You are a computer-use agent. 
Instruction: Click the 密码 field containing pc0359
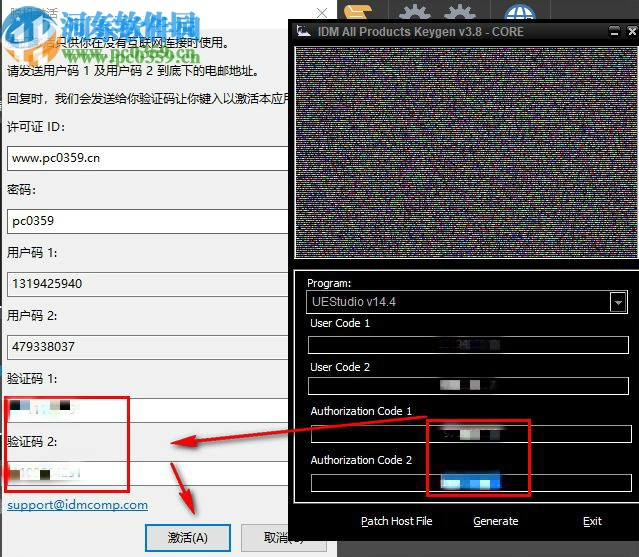[x=148, y=221]
